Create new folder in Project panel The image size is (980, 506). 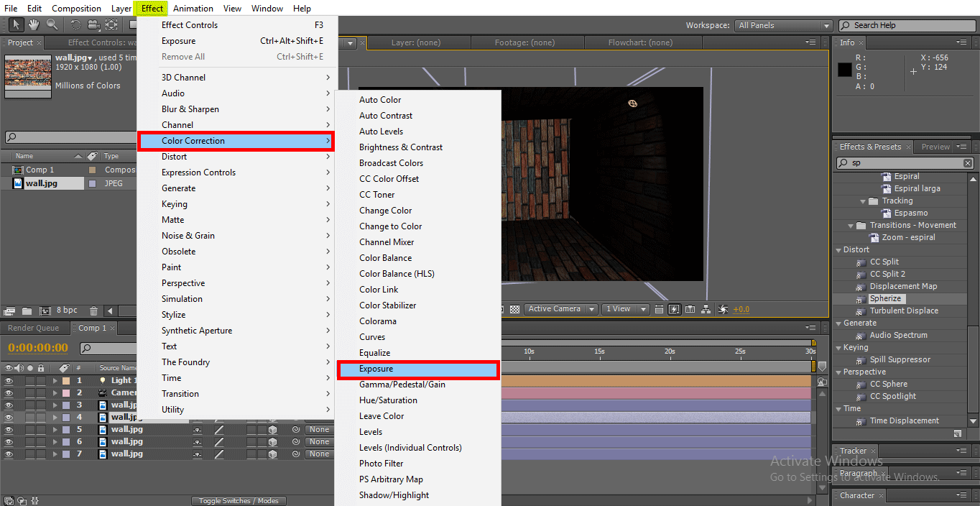tap(27, 311)
